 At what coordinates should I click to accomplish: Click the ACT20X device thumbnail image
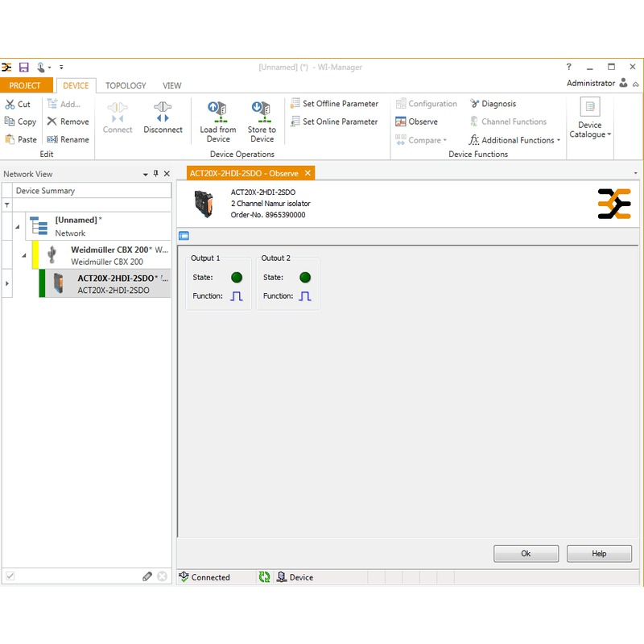[204, 204]
